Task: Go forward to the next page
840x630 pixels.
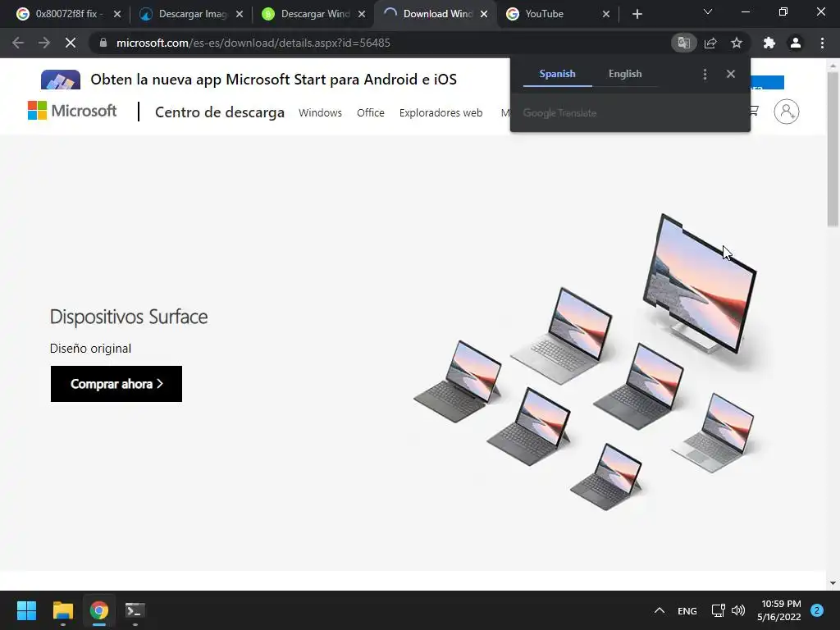Action: click(x=44, y=43)
